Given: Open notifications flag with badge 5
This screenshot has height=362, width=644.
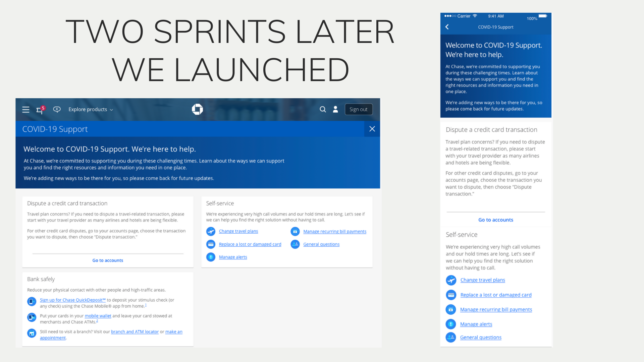Looking at the screenshot, I should coord(40,110).
